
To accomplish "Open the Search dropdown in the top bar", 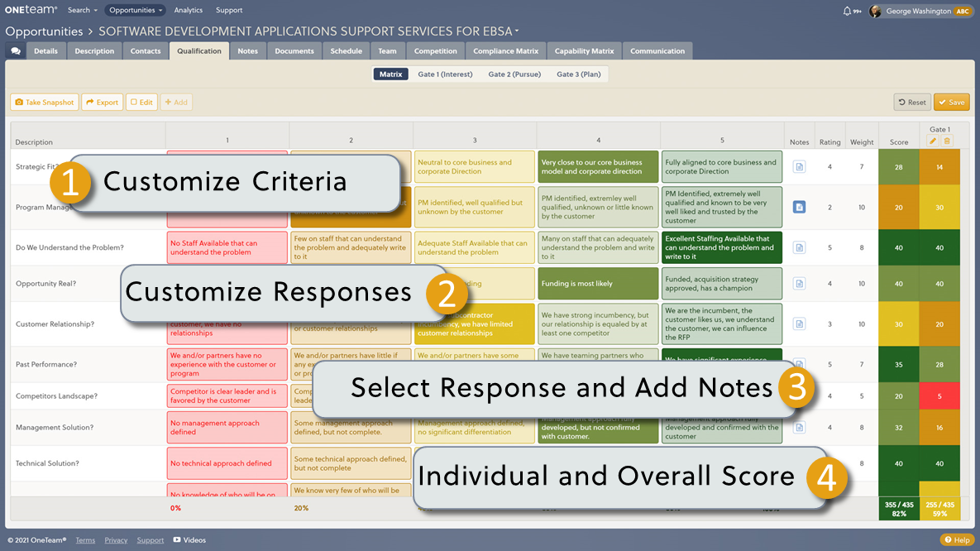I will [x=82, y=10].
